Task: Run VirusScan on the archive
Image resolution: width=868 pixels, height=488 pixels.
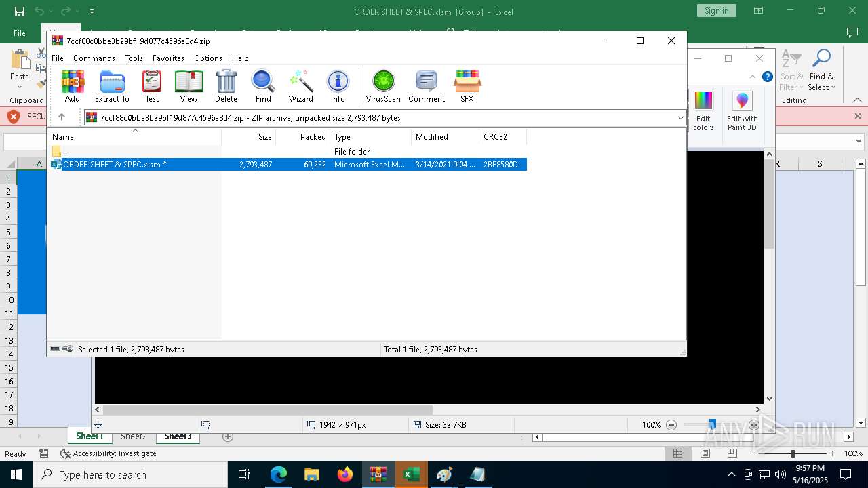Action: click(x=383, y=87)
